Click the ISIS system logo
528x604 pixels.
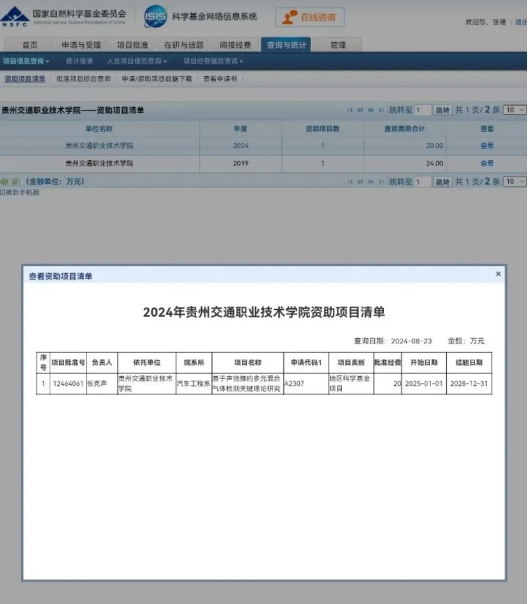pos(156,16)
